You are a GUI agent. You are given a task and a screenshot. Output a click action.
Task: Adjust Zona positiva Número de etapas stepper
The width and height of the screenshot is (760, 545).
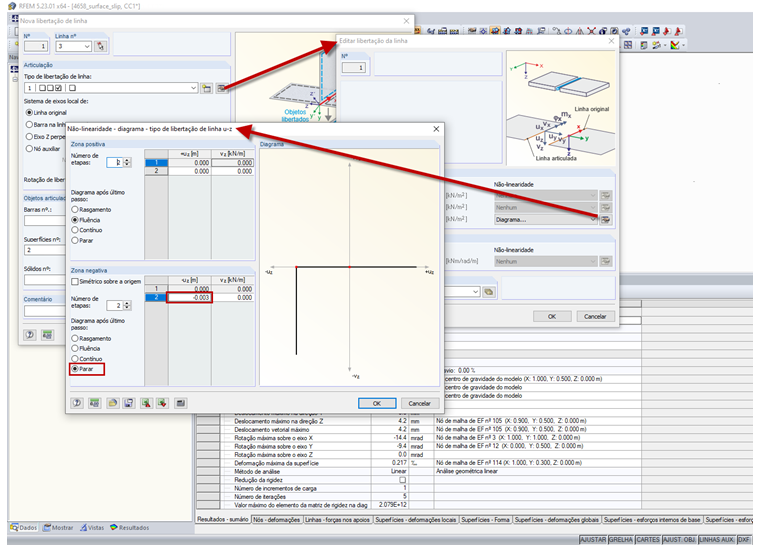click(x=127, y=162)
